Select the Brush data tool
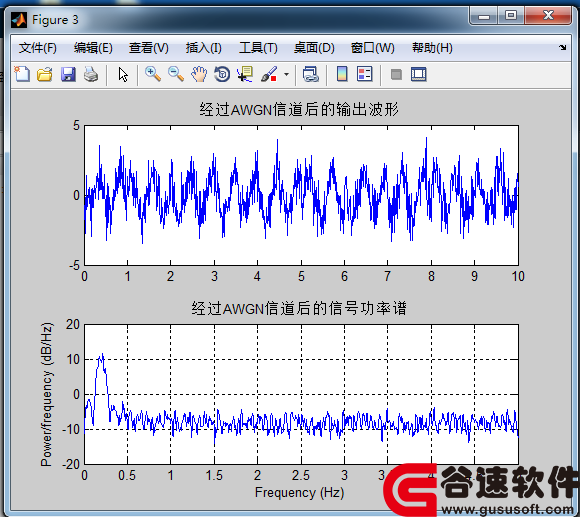This screenshot has width=580, height=517. coord(269,74)
